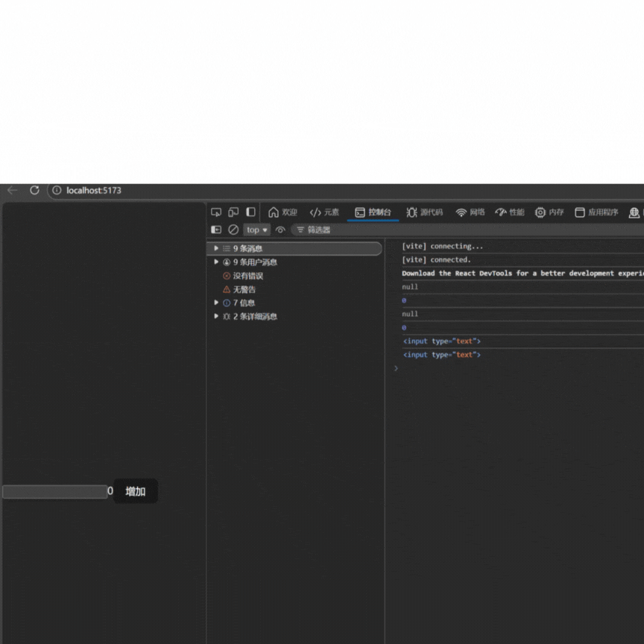Click the 筛选器 filter field

(467, 230)
